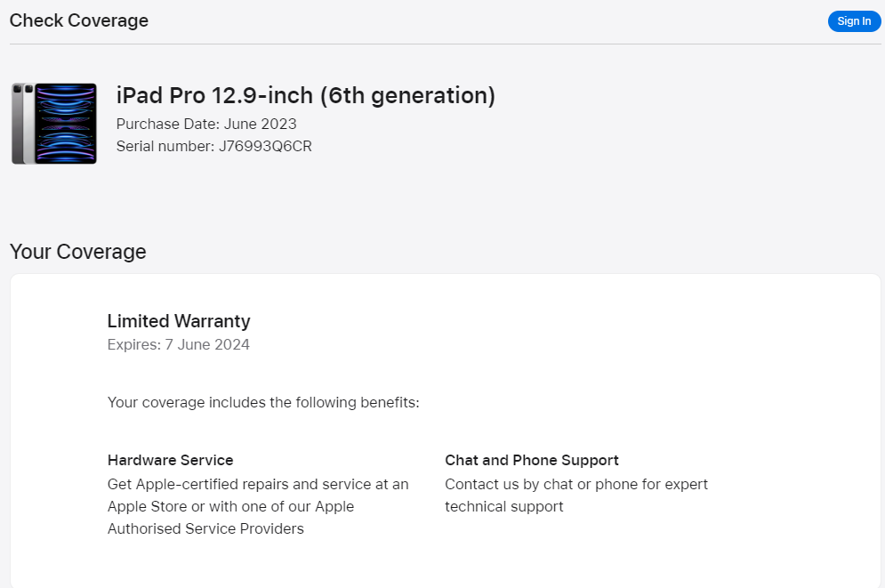Image resolution: width=885 pixels, height=588 pixels.
Task: Click the Apple-certified repairs description text
Action: tap(258, 506)
